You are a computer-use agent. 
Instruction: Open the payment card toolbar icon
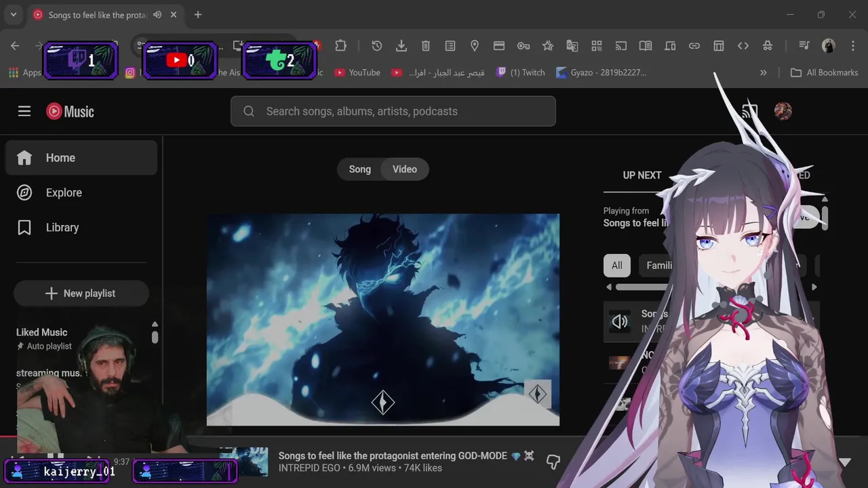pos(499,45)
